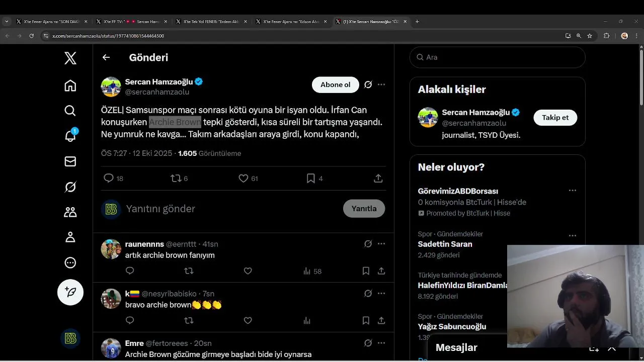Open Explore search icon in sidebar
The image size is (644, 362).
point(70,111)
